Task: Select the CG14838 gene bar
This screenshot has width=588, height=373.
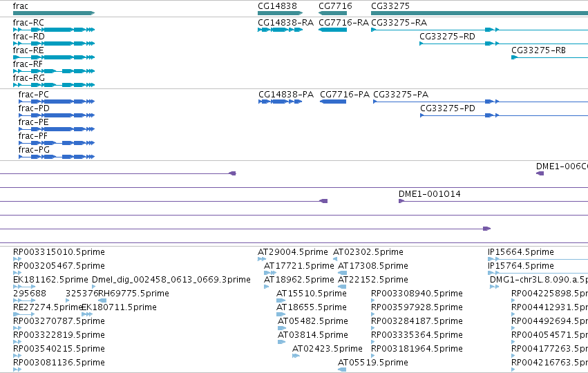Action: [x=280, y=13]
